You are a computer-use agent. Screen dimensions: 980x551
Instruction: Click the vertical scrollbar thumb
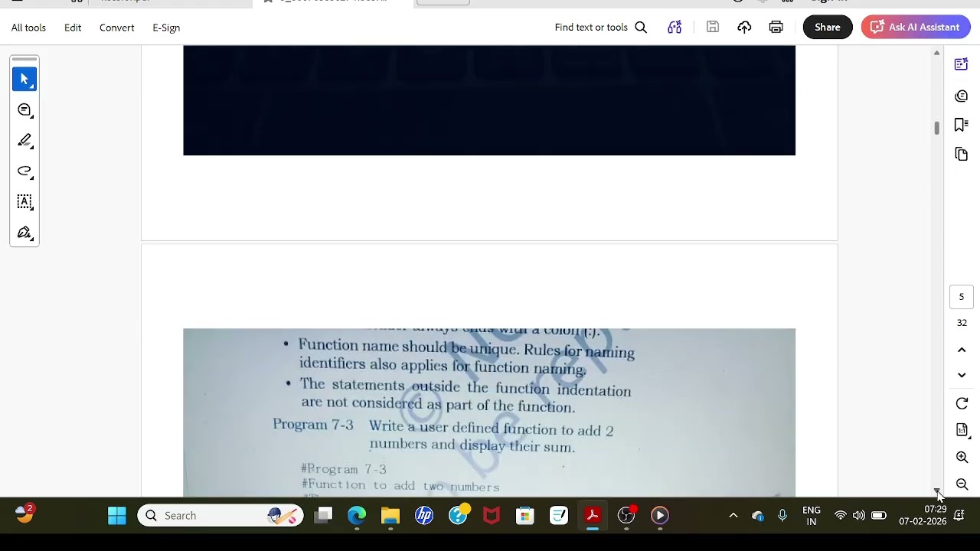click(936, 128)
